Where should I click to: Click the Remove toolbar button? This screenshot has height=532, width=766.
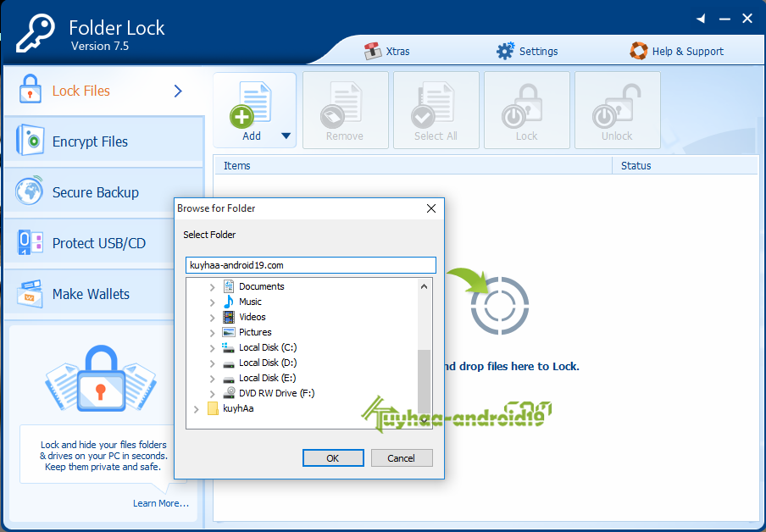point(346,110)
